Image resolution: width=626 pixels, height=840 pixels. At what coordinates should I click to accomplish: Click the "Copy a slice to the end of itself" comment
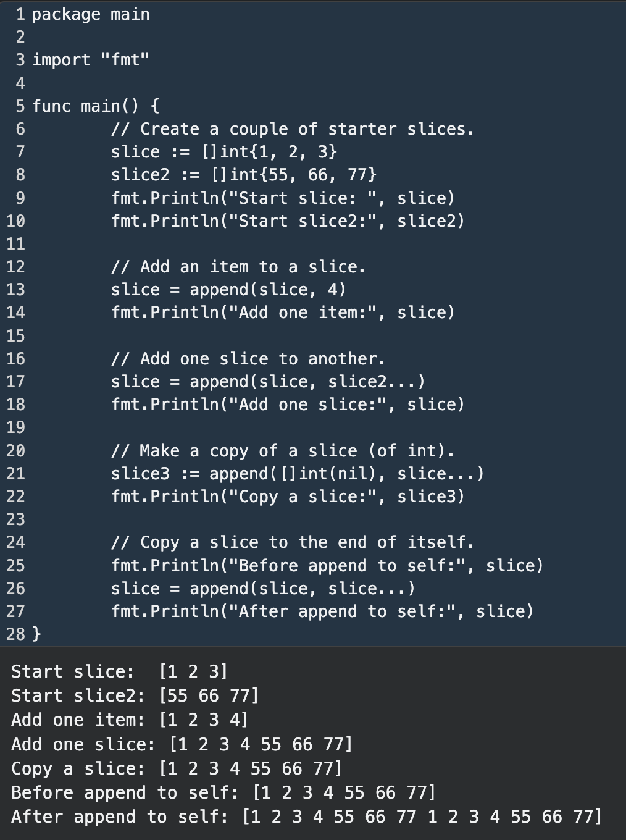[293, 542]
